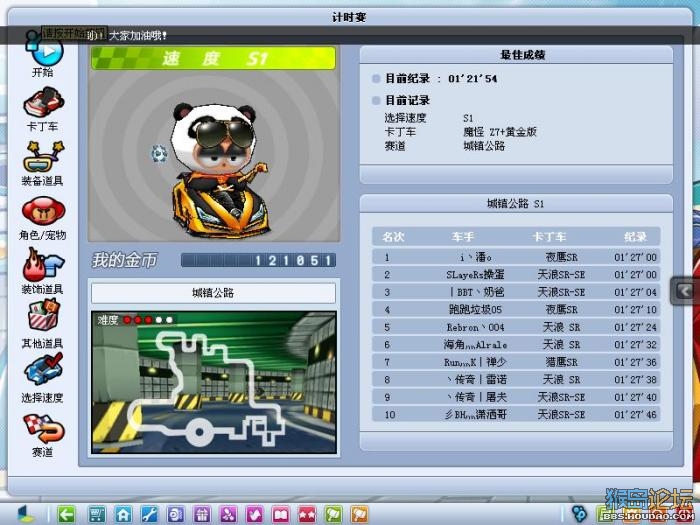The width and height of the screenshot is (700, 525).
Task: Click the 纪录 record column header
Action: pyautogui.click(x=635, y=237)
